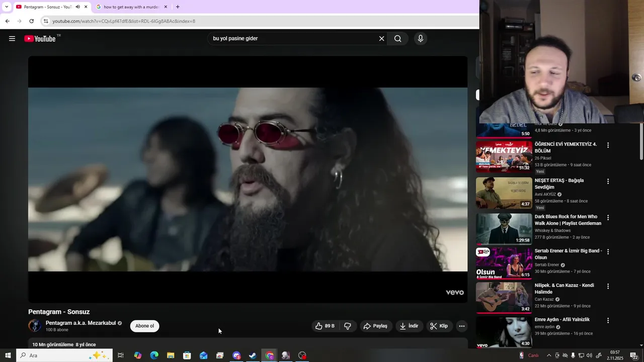644x362 pixels.
Task: Open a new browser tab
Action: coord(178,7)
